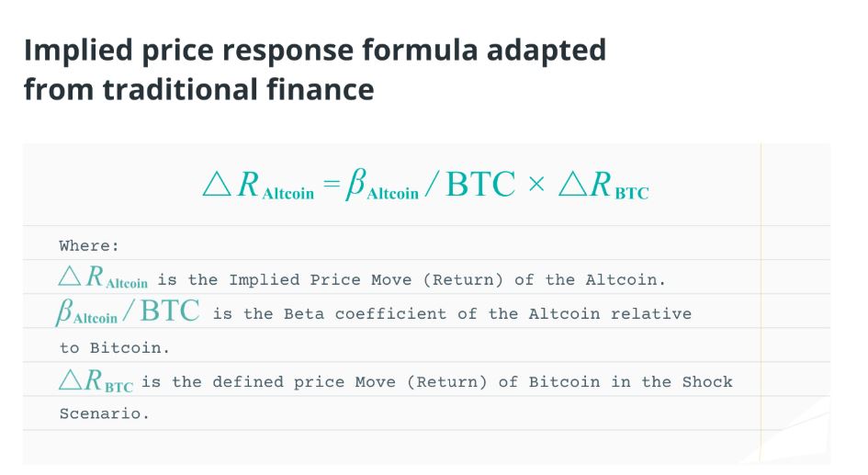The height and width of the screenshot is (475, 868).
Task: Select the beta Altcoin / BTC symbol in the definitions
Action: click(127, 312)
